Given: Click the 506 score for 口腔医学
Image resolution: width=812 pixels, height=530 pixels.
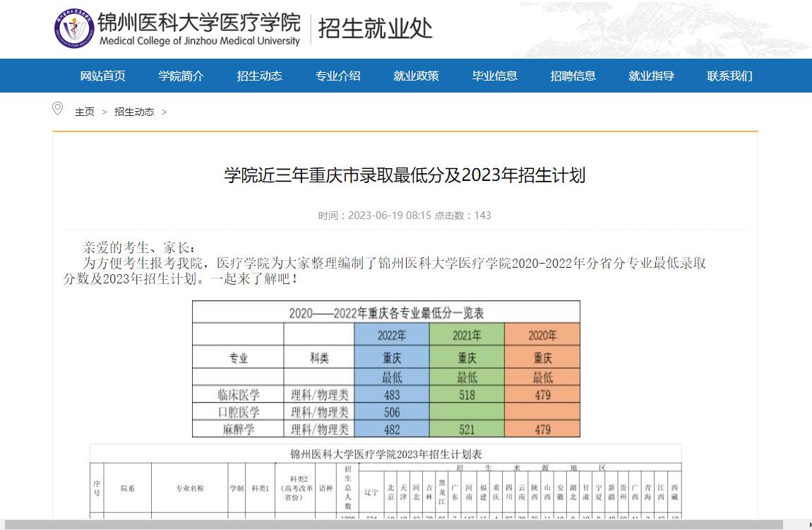Looking at the screenshot, I should [x=391, y=413].
